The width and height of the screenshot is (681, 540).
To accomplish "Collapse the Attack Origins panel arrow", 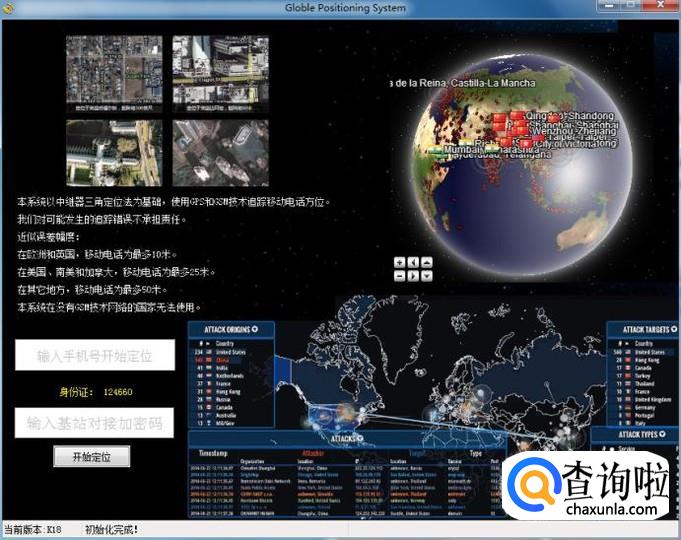I will point(255,329).
